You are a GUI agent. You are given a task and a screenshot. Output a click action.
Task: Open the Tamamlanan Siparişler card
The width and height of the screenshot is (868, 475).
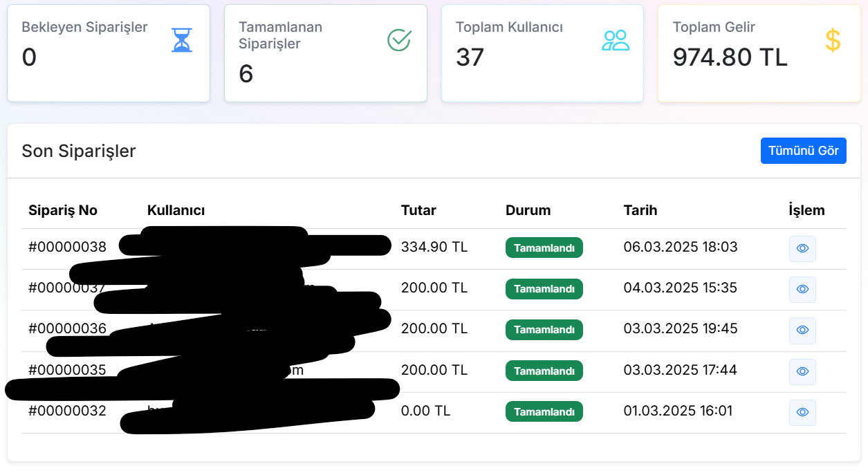326,53
